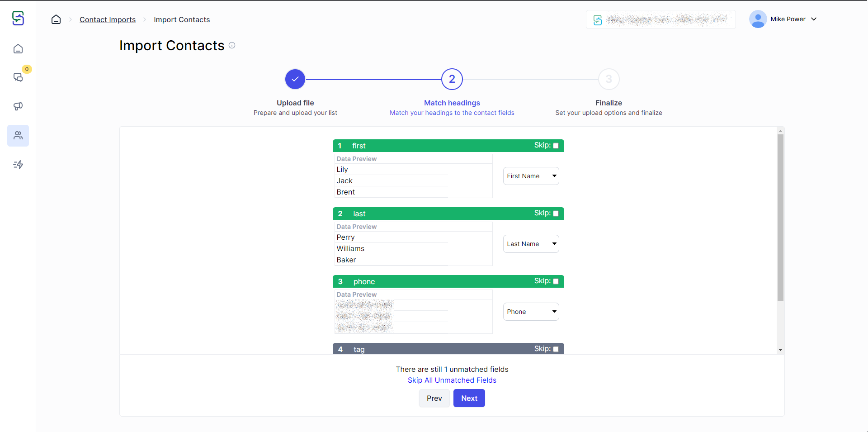Open the Last Name field dropdown
Screen dimensions: 868x432
pos(531,244)
